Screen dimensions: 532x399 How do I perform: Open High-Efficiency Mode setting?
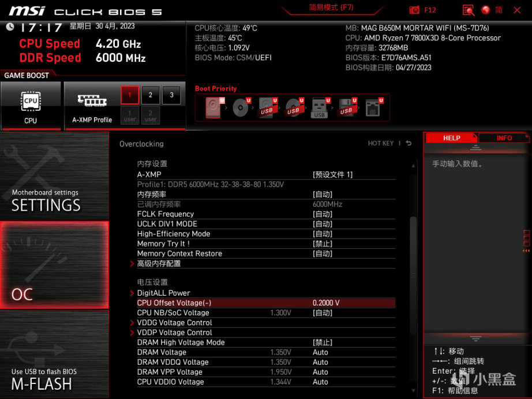266,234
